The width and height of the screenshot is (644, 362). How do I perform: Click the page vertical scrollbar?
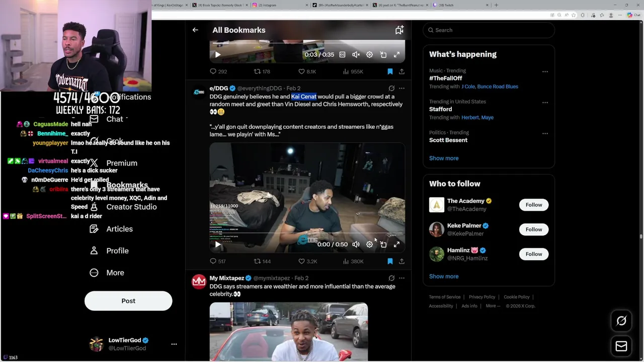coord(640,236)
